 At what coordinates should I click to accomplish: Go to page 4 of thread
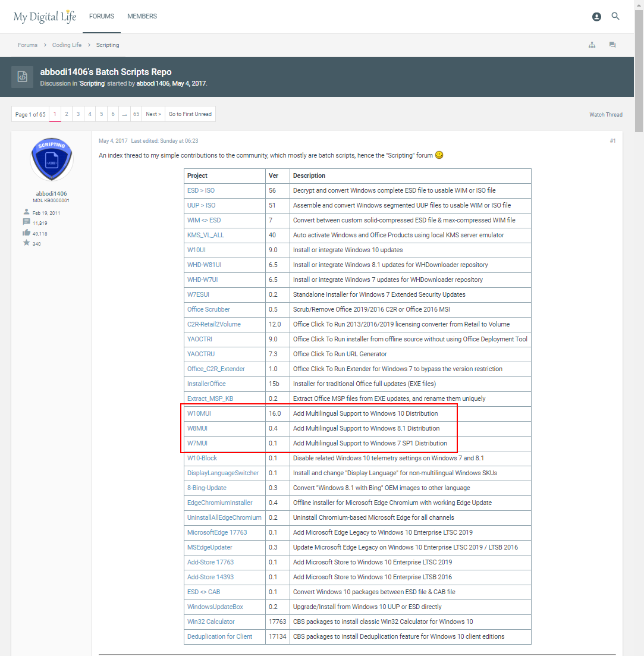click(x=90, y=114)
